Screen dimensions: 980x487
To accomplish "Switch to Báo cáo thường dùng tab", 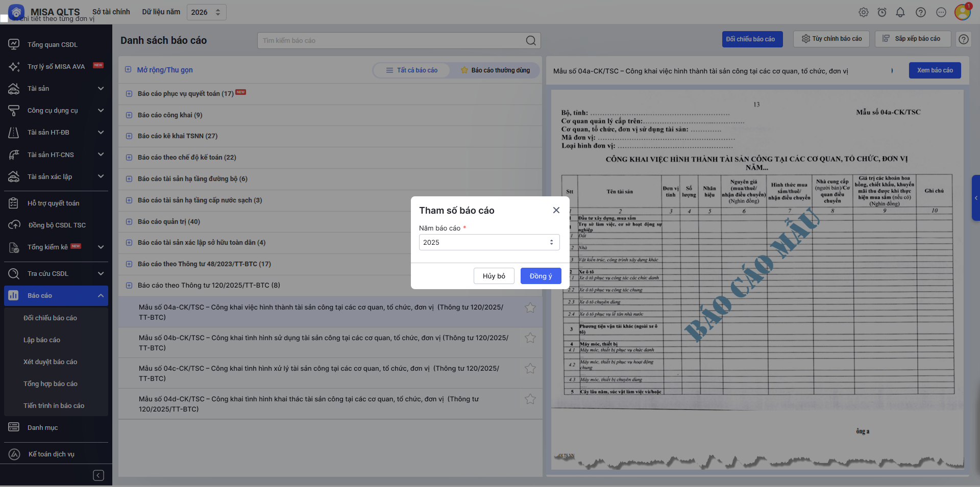I will point(495,70).
